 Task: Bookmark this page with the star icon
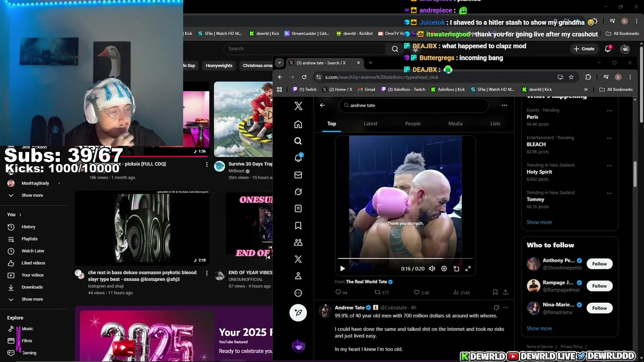[571, 77]
